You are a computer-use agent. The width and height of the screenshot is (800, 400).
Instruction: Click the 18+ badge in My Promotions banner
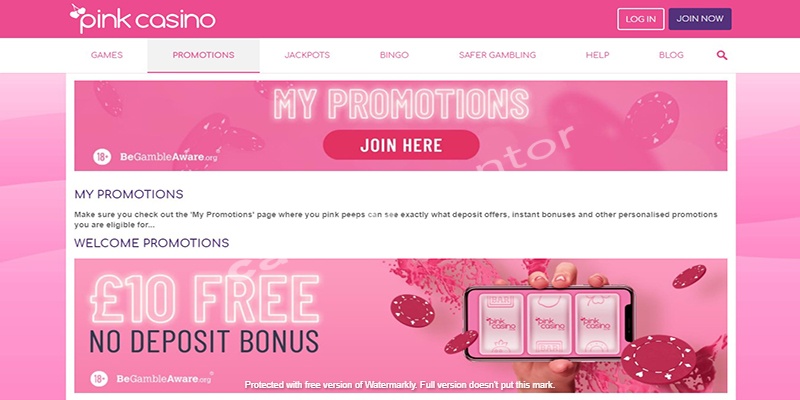(x=102, y=157)
